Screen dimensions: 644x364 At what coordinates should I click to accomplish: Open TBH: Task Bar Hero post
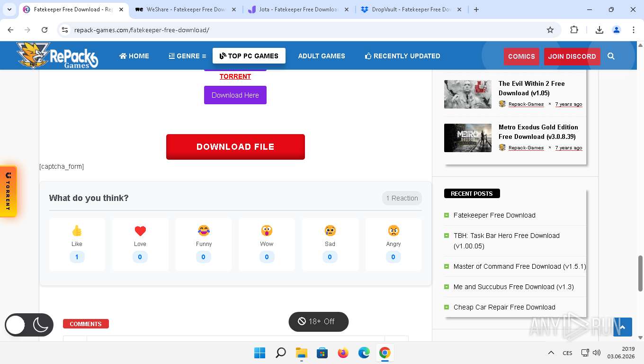click(507, 241)
